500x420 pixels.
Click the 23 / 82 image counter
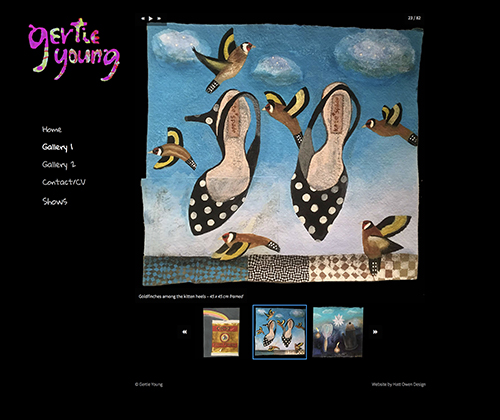click(414, 18)
